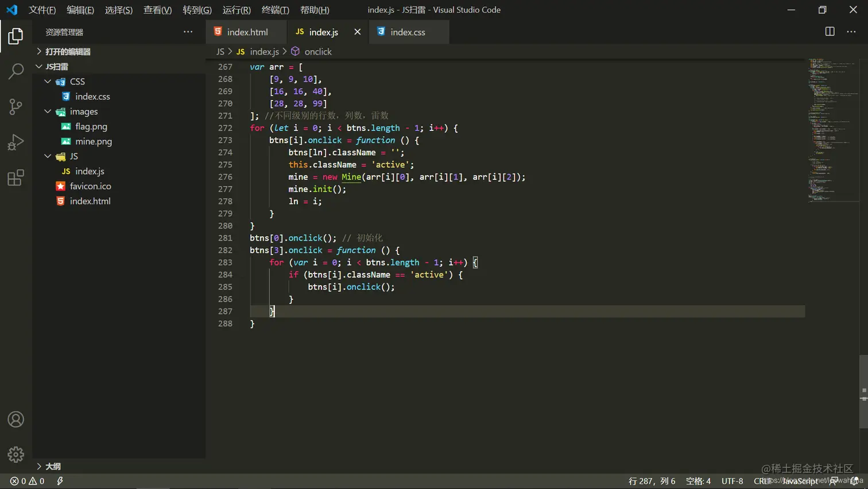This screenshot has height=489, width=868.
Task: Click the feedback icon in status bar
Action: tap(834, 481)
